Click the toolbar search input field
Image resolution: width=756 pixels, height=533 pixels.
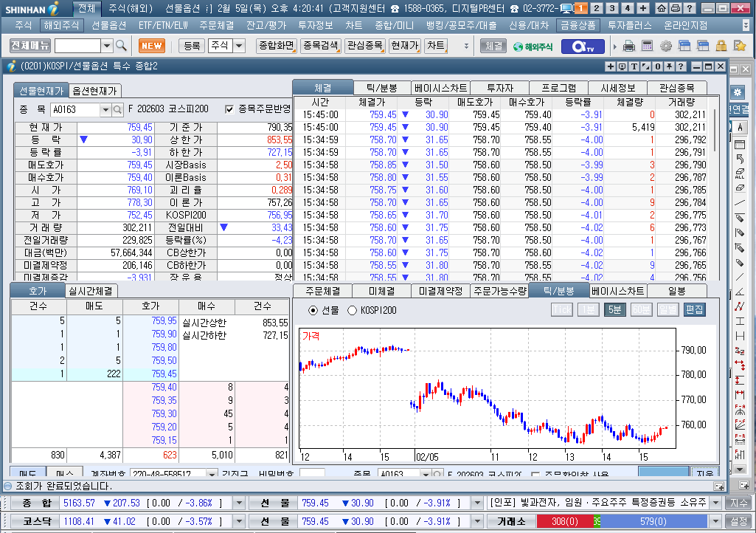pos(77,46)
